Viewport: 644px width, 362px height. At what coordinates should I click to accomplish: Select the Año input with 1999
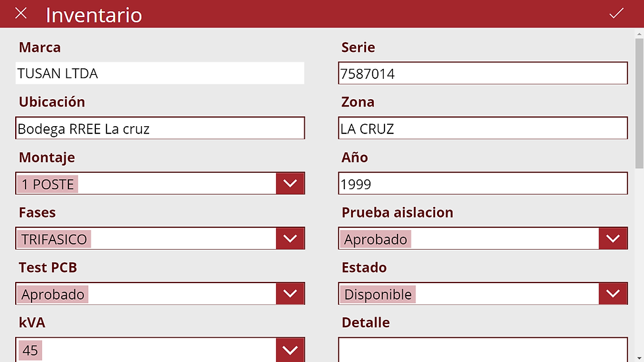(483, 184)
